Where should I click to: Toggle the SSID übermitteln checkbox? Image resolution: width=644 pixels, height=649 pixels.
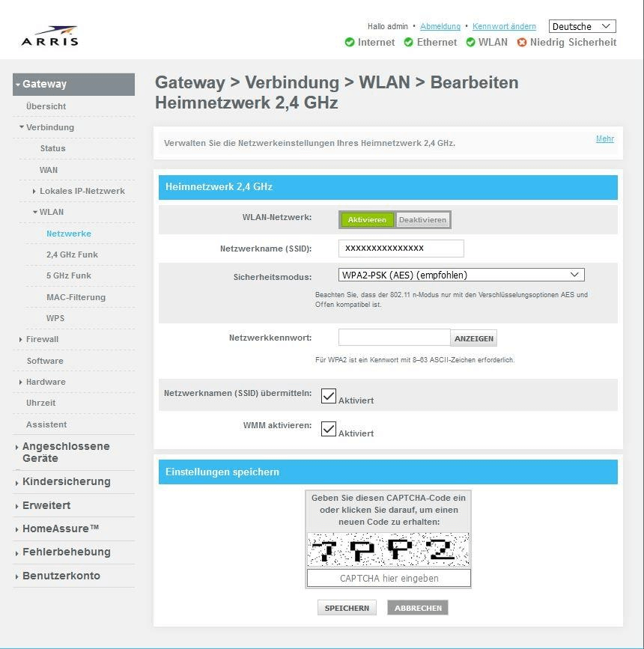point(329,396)
